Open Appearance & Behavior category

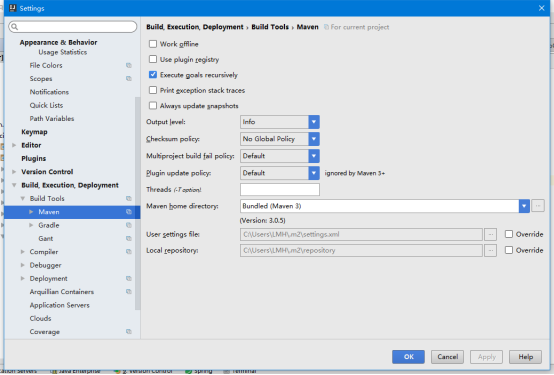58,42
